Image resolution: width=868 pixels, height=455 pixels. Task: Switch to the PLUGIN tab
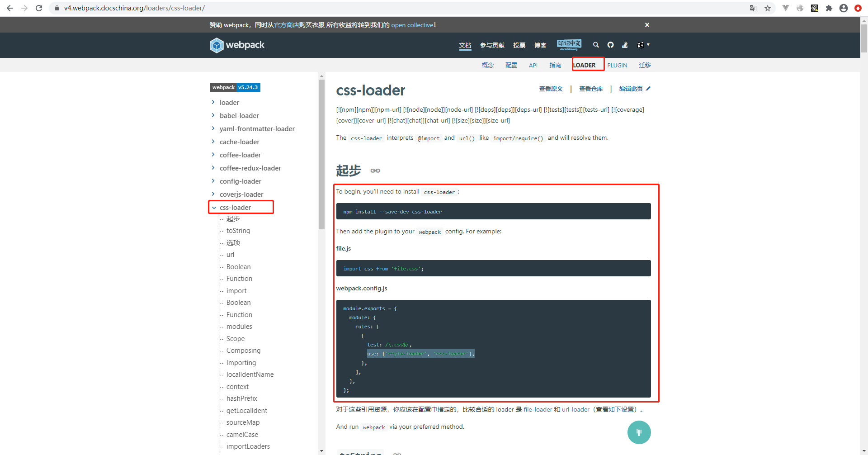[x=617, y=65]
